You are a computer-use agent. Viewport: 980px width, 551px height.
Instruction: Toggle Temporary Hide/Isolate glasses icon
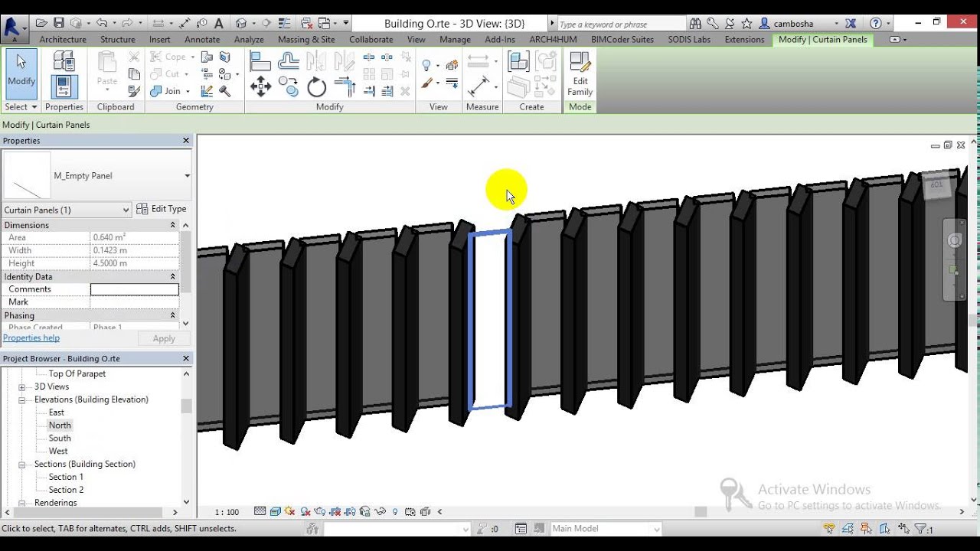380,512
